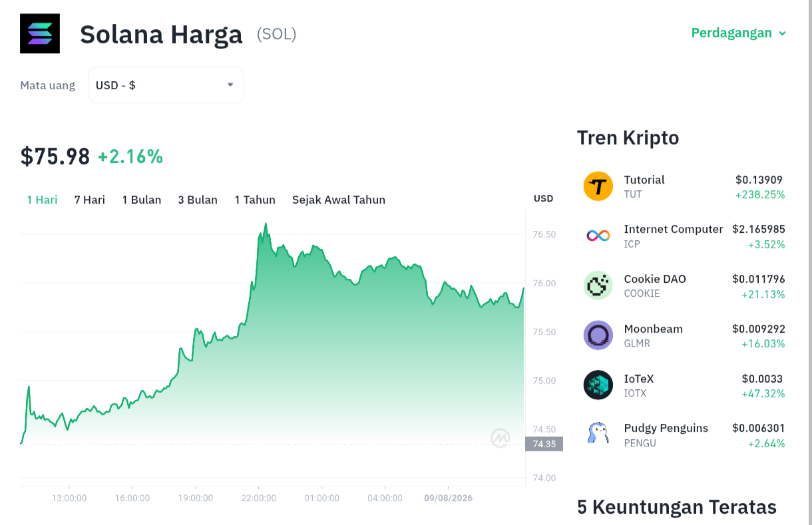Open the USD - $ currency selector
Screen dimensions: 812x525
166,85
